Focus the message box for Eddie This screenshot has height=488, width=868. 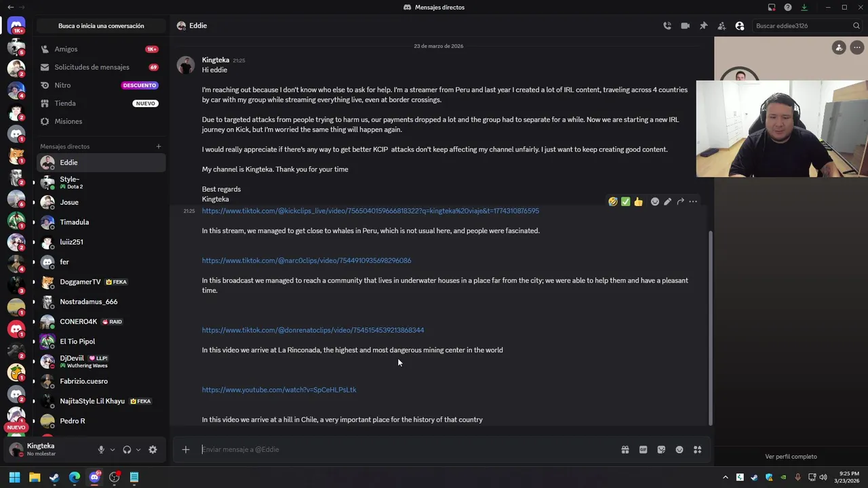pos(407,449)
